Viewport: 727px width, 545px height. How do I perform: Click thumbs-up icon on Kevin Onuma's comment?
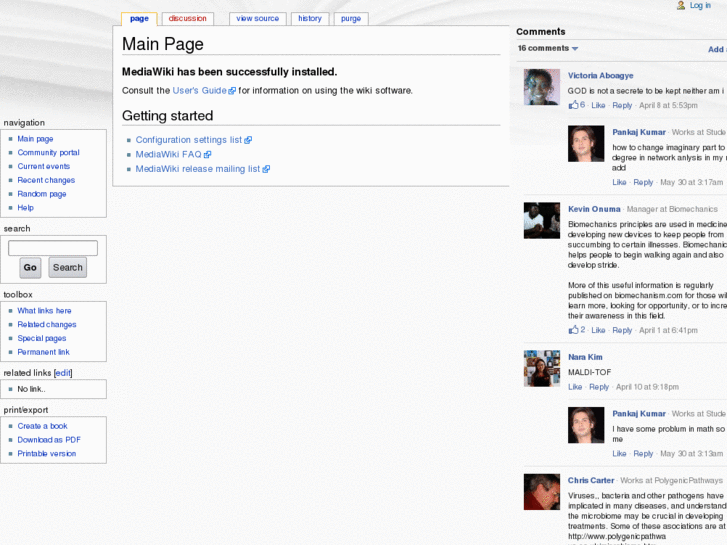(x=574, y=330)
